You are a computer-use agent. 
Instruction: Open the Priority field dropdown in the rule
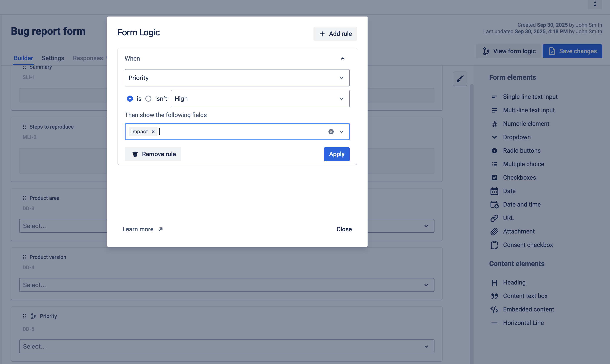pos(237,78)
